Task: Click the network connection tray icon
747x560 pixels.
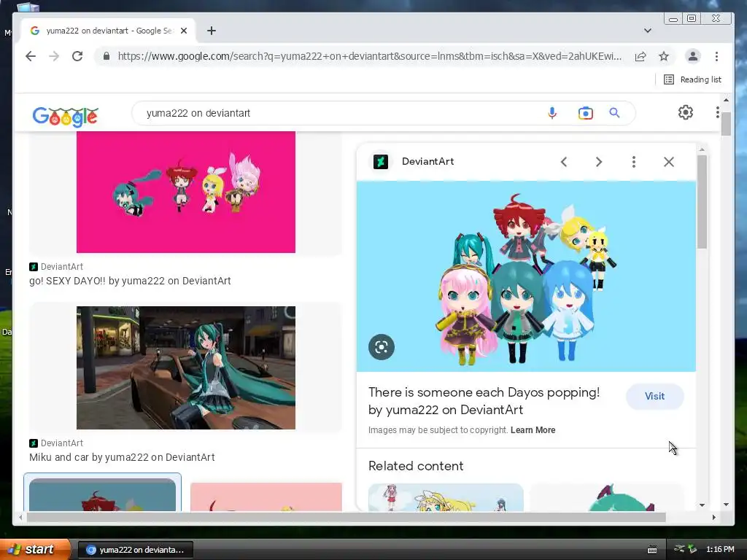Action: pos(679,549)
